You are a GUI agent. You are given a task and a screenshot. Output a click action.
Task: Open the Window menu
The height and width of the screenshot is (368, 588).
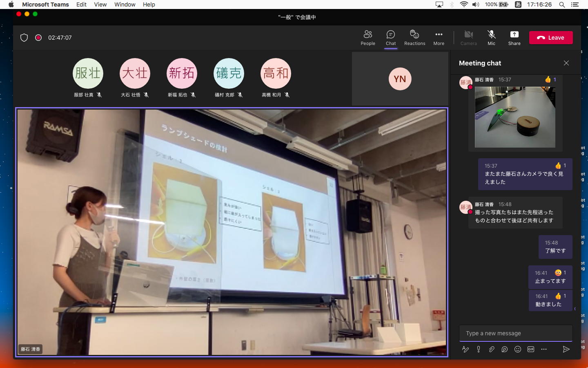point(125,4)
